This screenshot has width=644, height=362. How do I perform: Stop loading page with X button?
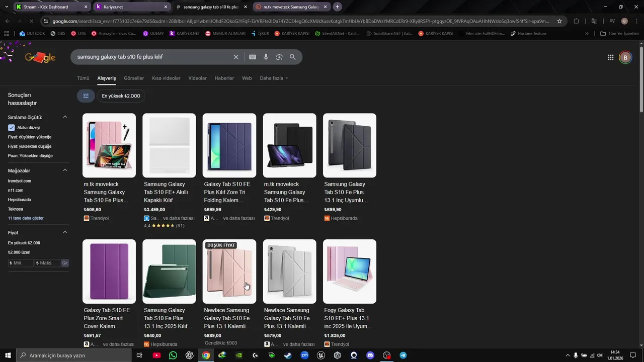[x=31, y=21]
